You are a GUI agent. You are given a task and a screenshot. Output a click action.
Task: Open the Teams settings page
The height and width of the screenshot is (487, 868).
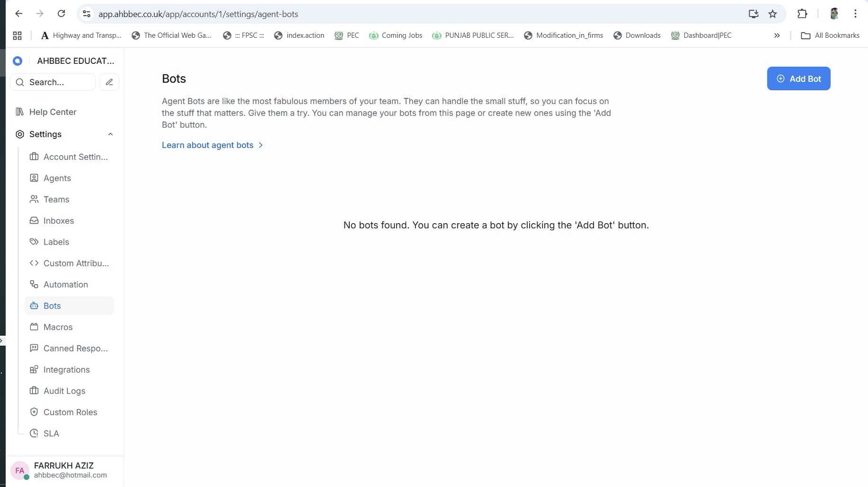[x=56, y=200]
